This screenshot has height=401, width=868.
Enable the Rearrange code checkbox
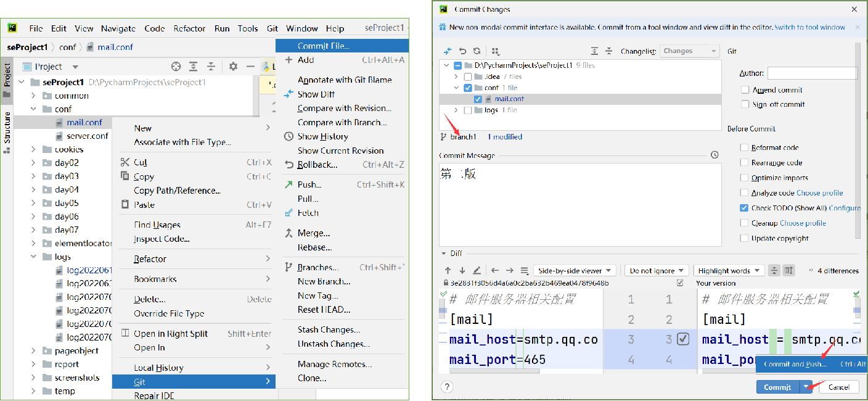coord(744,163)
